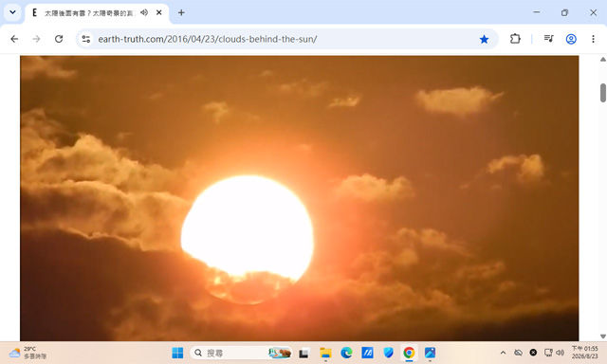Go back to previous page
Viewport: 607px width, 364px height.
(14, 39)
